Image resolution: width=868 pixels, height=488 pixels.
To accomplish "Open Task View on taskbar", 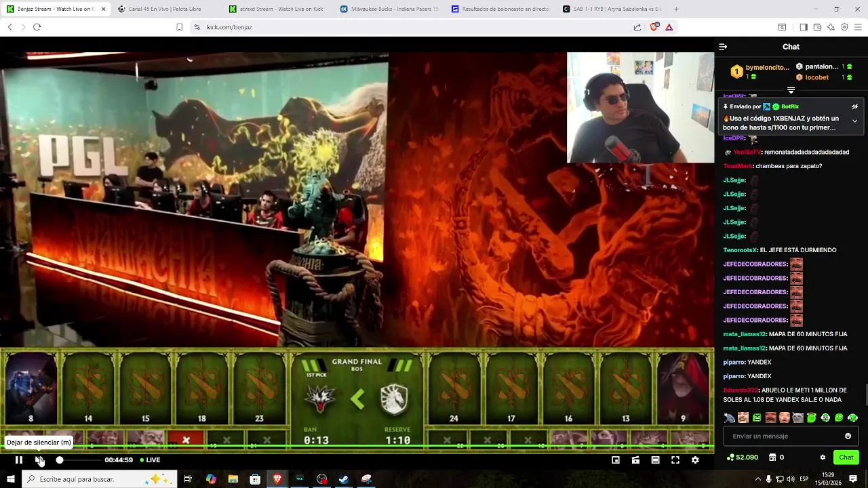I will 188,479.
